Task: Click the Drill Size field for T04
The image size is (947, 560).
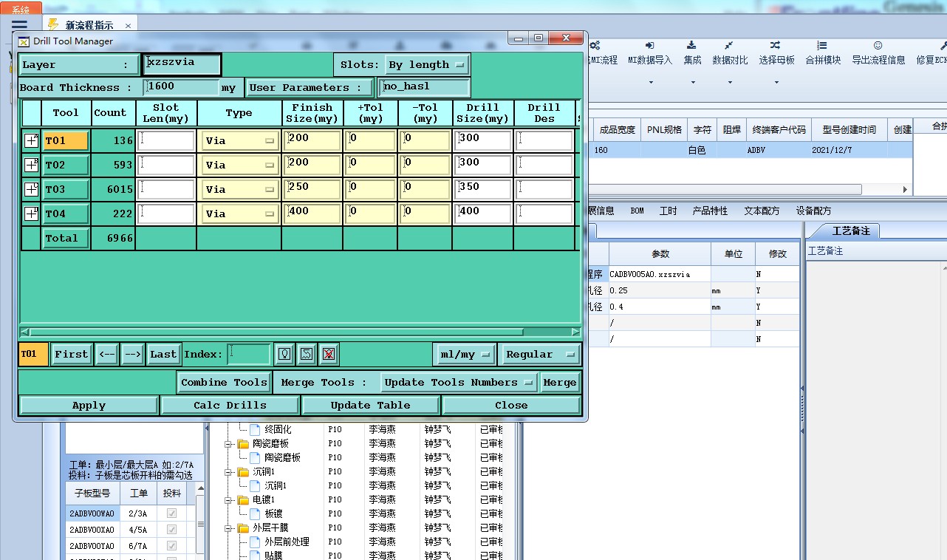Action: pyautogui.click(x=482, y=214)
